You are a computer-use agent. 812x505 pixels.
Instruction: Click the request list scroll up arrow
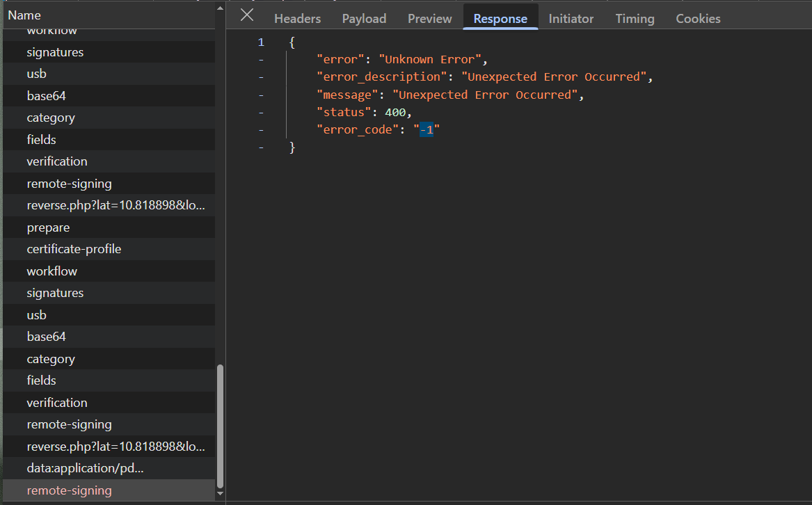click(220, 8)
